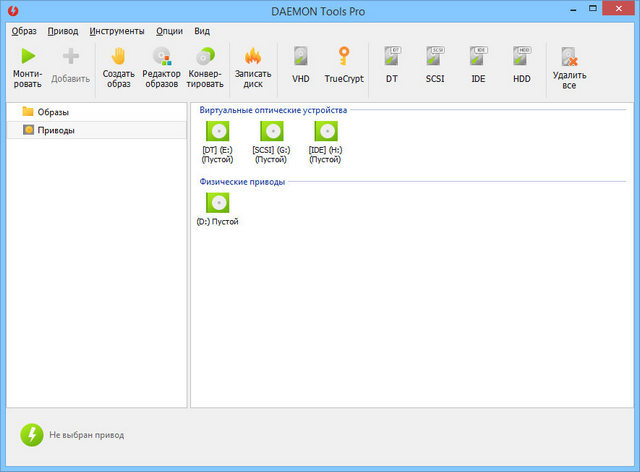Open Создать образ (Create image) tool
This screenshot has width=640, height=472.
tap(118, 57)
